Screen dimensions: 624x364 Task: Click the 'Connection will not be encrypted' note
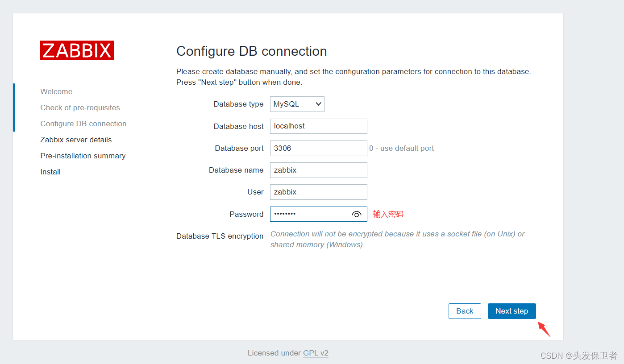click(398, 239)
